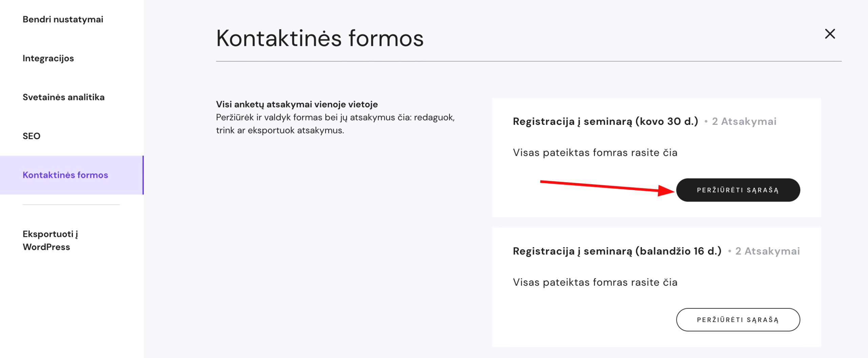Go to Integracijos in the sidebar

(x=48, y=58)
